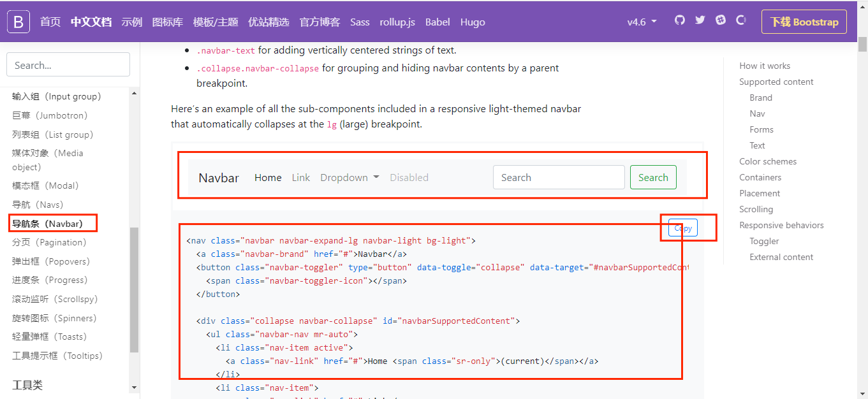Open 巨幕 (Jumbotron) in sidebar
The image size is (868, 399).
(50, 115)
